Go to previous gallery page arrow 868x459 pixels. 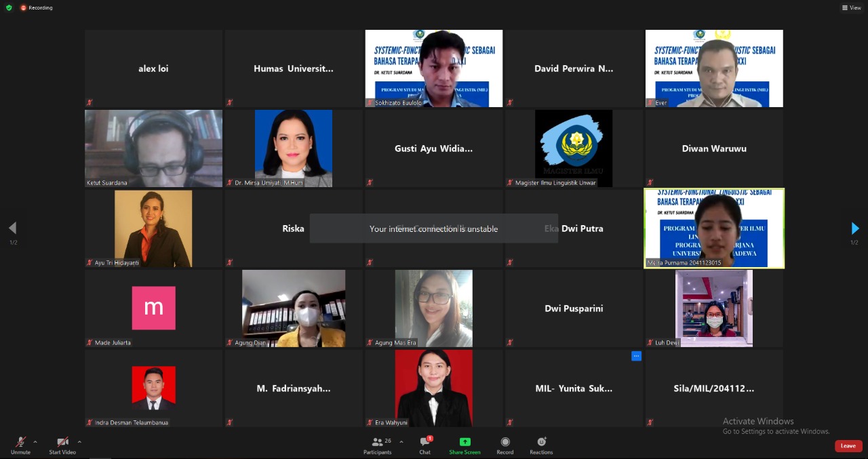tap(12, 228)
